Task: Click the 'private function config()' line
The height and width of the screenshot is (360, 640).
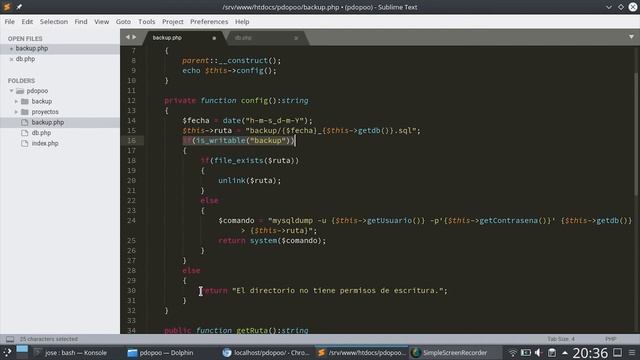Action: click(236, 100)
